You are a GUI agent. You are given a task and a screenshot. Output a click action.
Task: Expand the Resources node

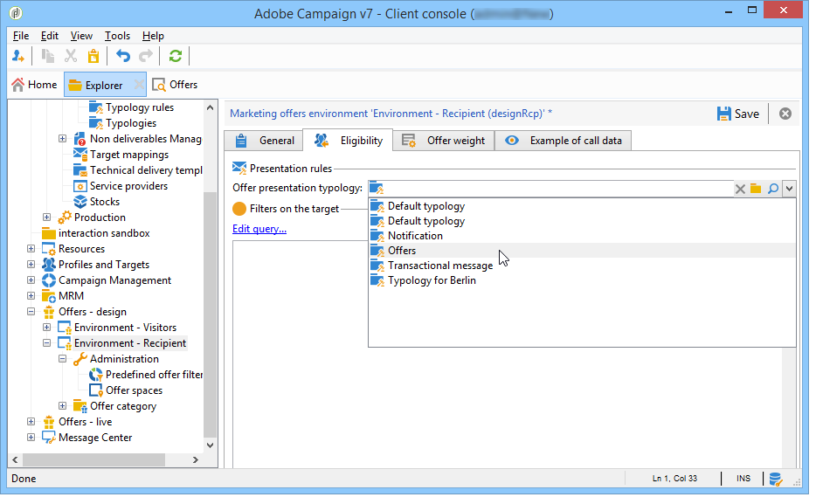click(x=31, y=249)
